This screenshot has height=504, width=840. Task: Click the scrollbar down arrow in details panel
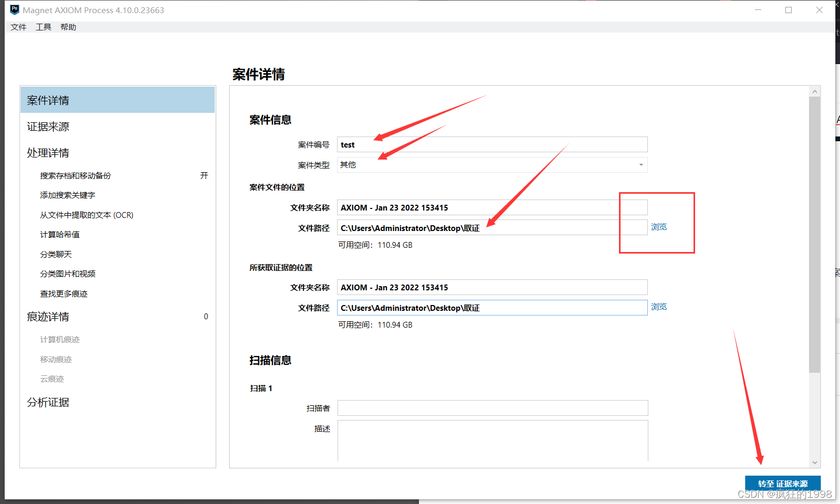tap(815, 463)
